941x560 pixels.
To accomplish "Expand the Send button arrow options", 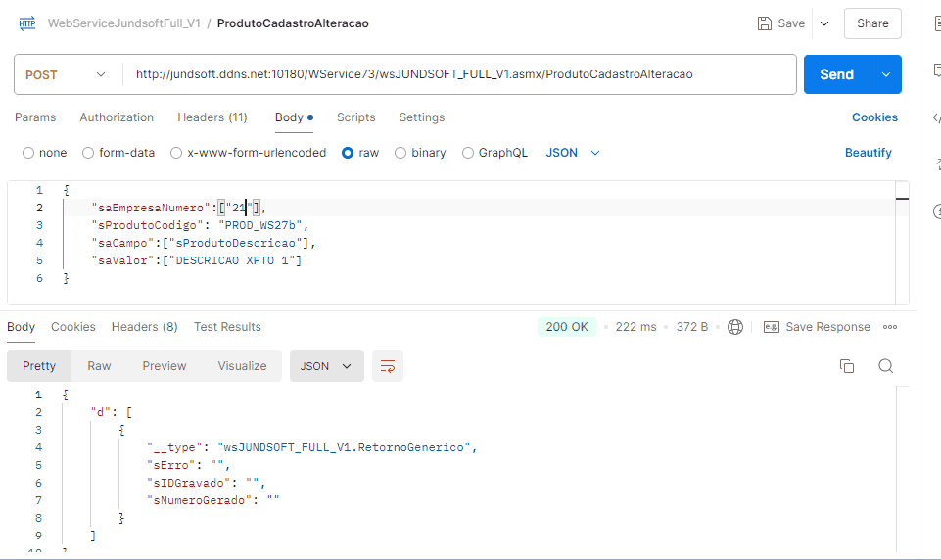I will click(x=886, y=74).
